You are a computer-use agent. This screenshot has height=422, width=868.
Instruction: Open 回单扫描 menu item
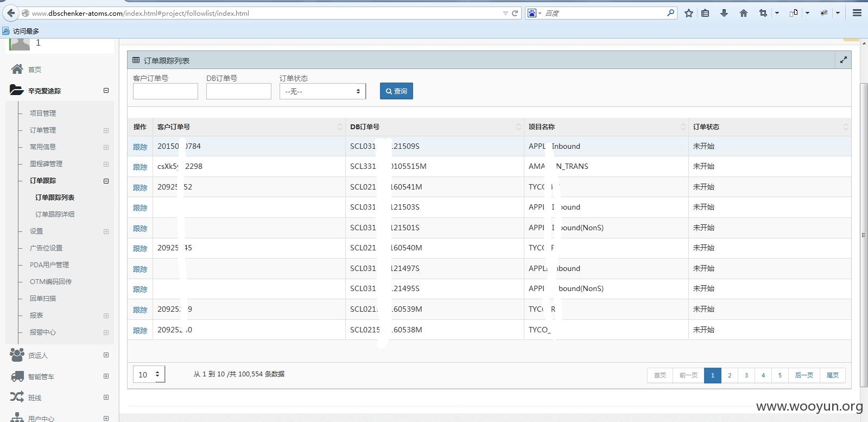tap(43, 298)
